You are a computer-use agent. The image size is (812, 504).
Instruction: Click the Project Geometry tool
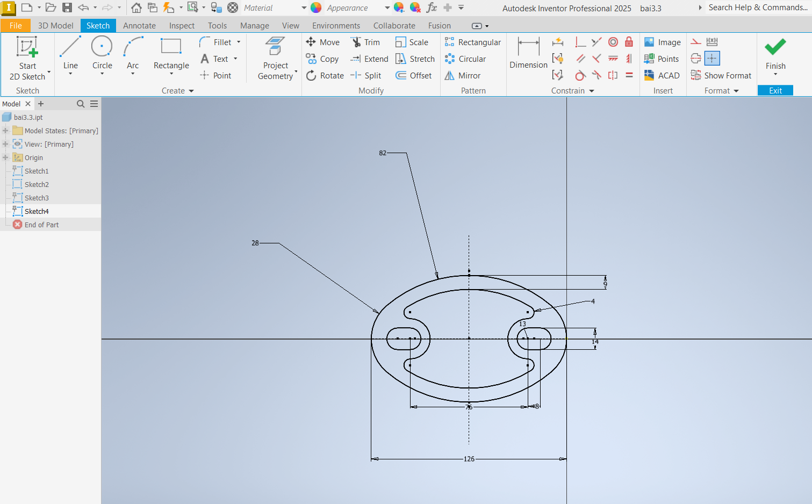coord(275,59)
